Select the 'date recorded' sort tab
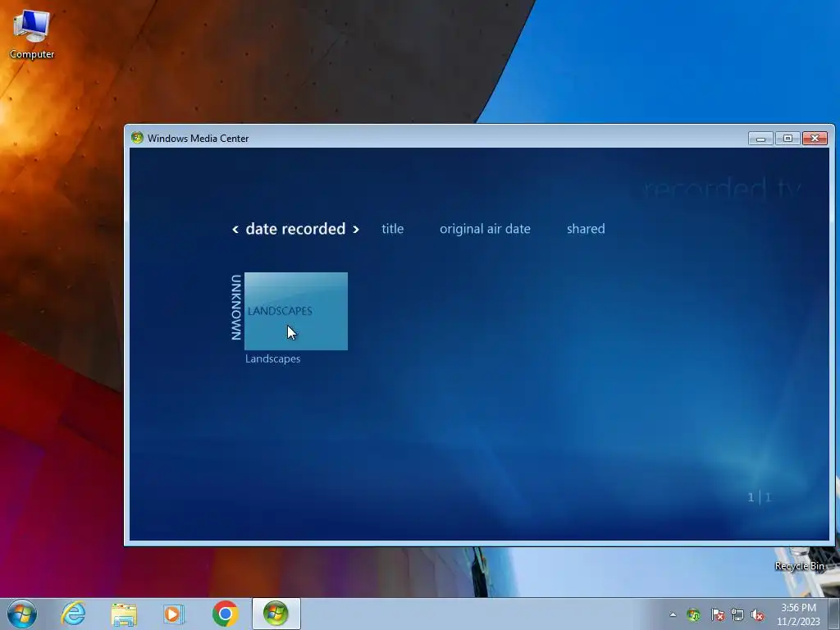840x630 pixels. pos(295,229)
